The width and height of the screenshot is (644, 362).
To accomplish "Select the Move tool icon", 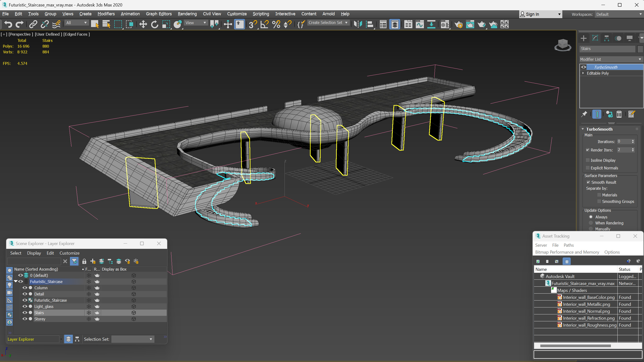I will pyautogui.click(x=143, y=24).
